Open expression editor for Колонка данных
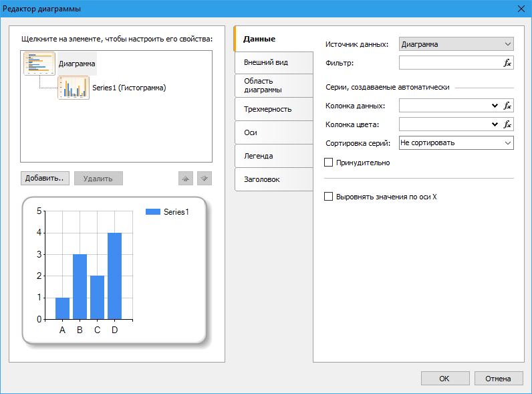This screenshot has width=532, height=394. click(507, 106)
